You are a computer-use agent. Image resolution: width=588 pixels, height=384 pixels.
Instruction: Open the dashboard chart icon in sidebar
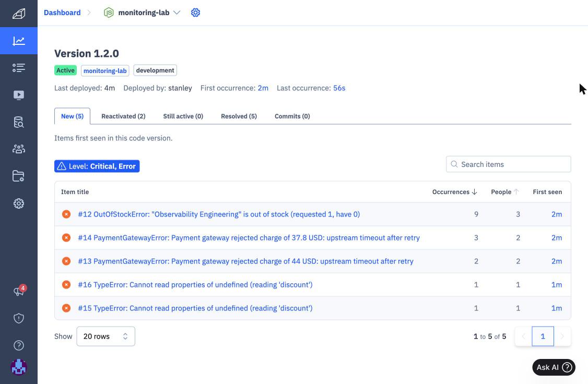[19, 41]
